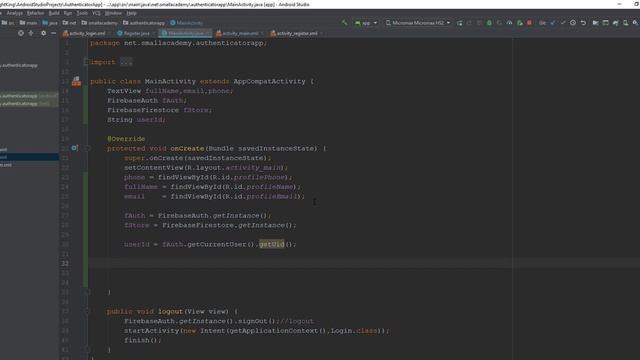Viewport: 640px width, 360px height.
Task: Click the device manager icon near toolbar end
Action: (x=626, y=23)
